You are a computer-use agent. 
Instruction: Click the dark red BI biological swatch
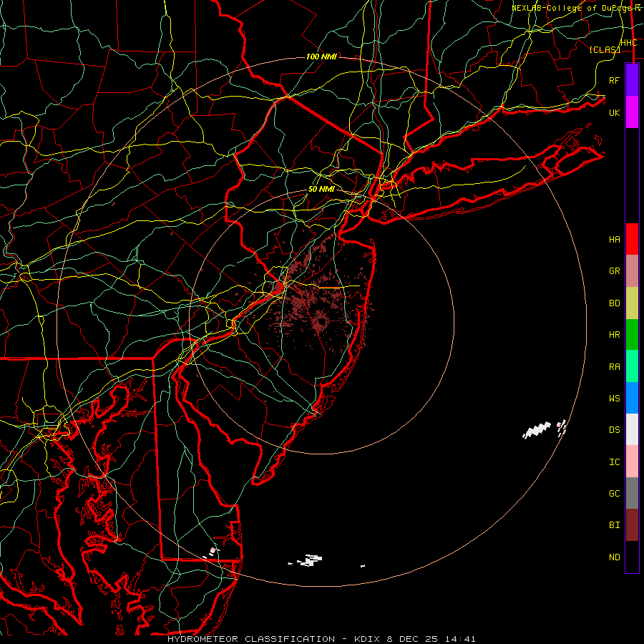click(x=632, y=525)
